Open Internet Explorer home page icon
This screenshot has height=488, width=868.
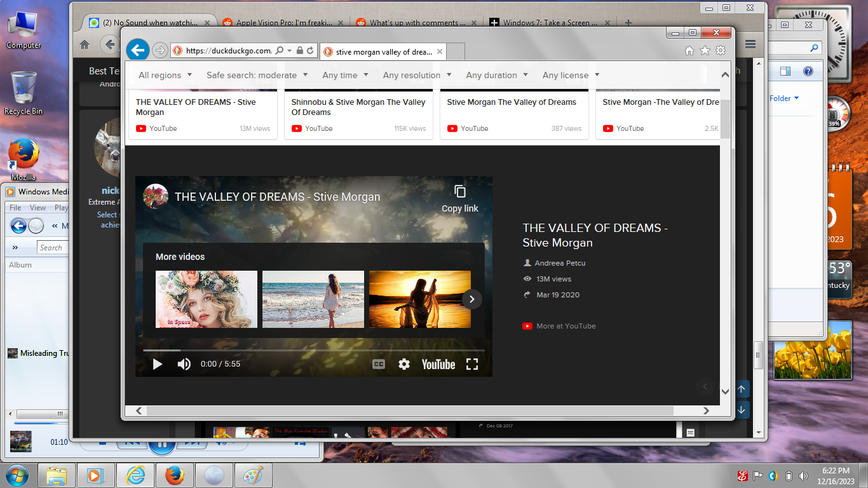tap(689, 51)
